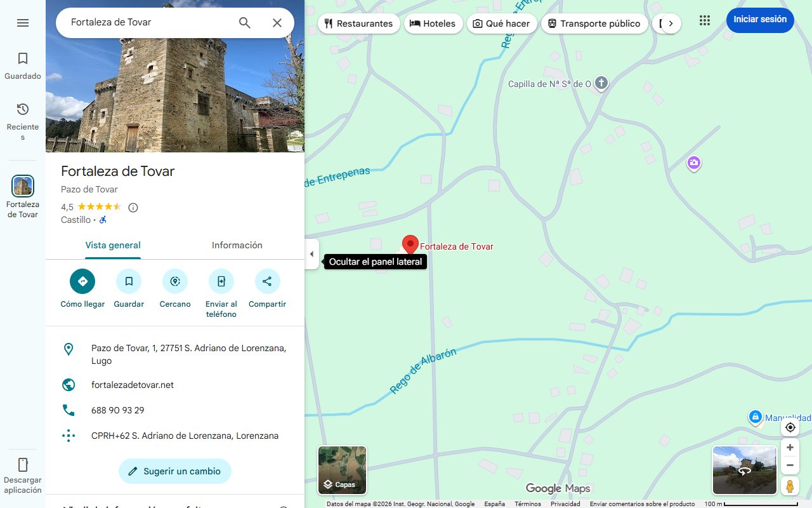Select the Vista general tab

tap(113, 245)
